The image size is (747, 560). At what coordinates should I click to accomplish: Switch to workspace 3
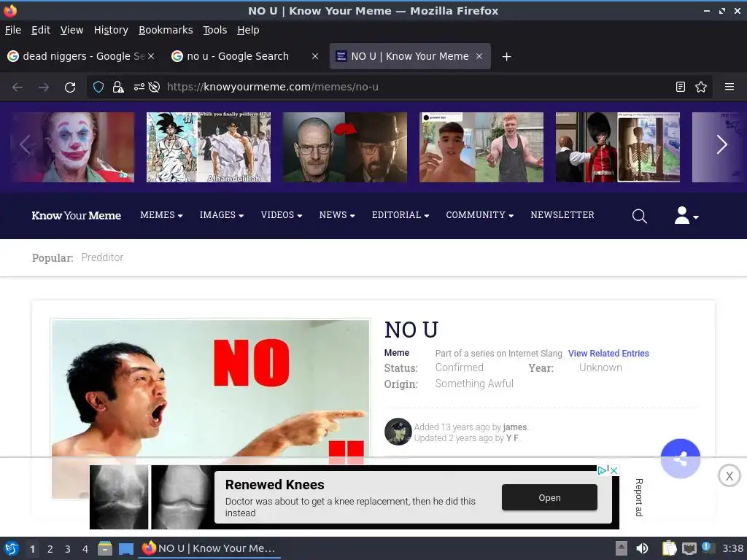(68, 549)
